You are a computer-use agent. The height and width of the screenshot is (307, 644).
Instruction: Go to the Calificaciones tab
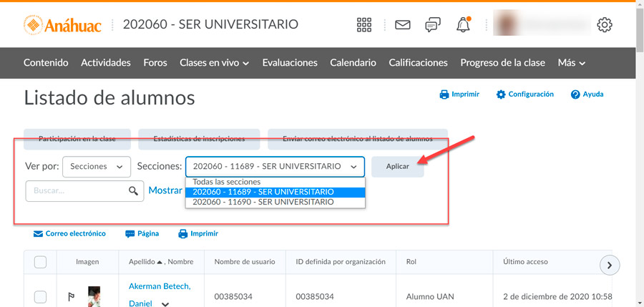[x=418, y=63]
